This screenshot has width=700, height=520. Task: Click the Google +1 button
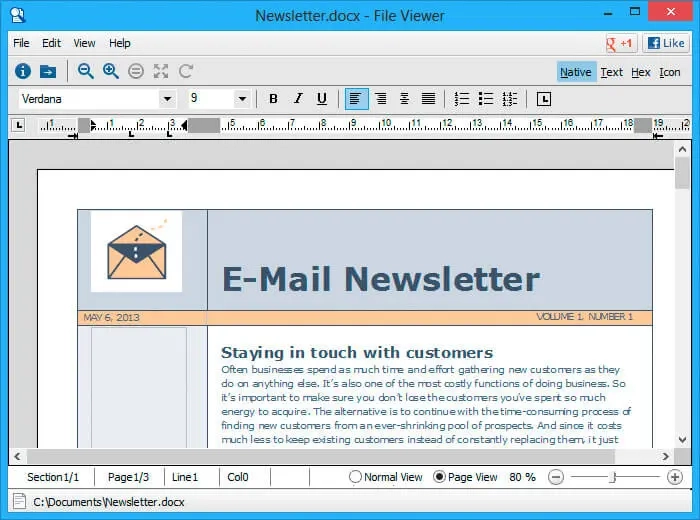[x=621, y=43]
